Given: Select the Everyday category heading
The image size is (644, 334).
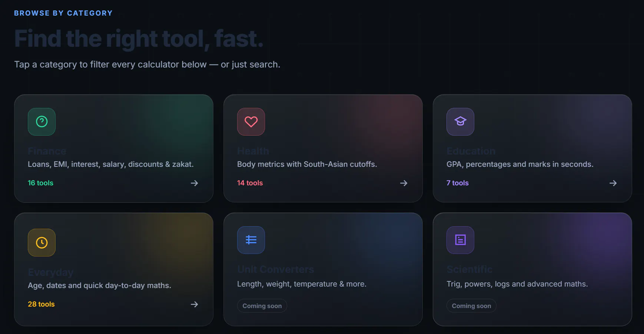Looking at the screenshot, I should click(x=51, y=272).
